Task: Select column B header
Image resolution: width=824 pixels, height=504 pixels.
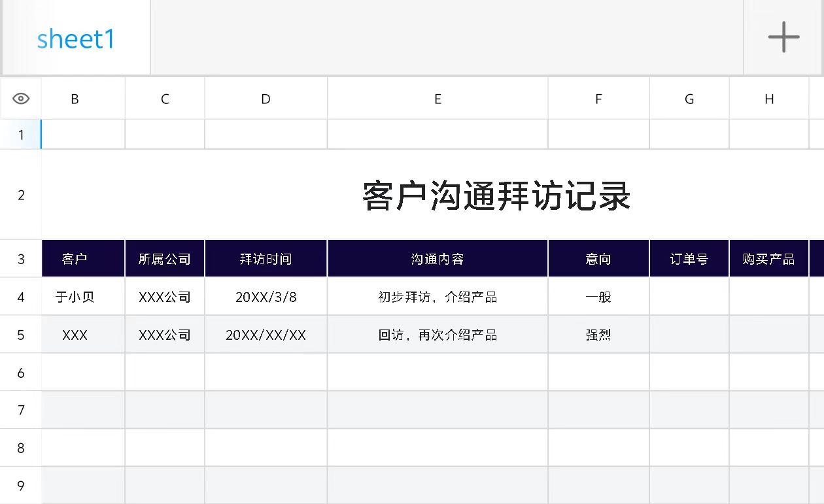Action: click(x=83, y=99)
